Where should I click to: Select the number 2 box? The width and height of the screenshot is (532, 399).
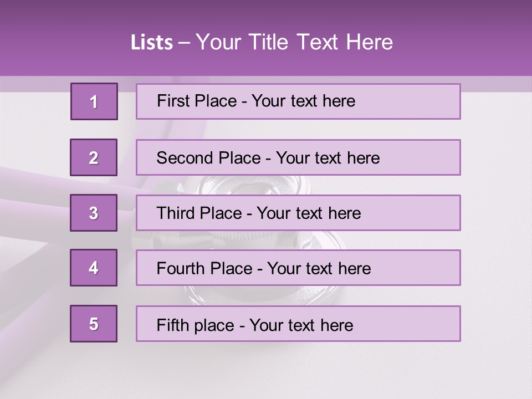pyautogui.click(x=94, y=157)
